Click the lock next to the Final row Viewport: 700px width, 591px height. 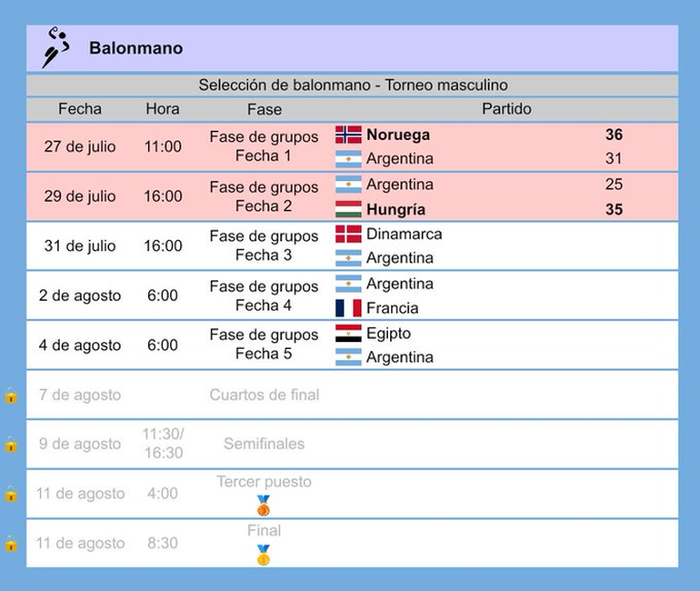tap(11, 544)
